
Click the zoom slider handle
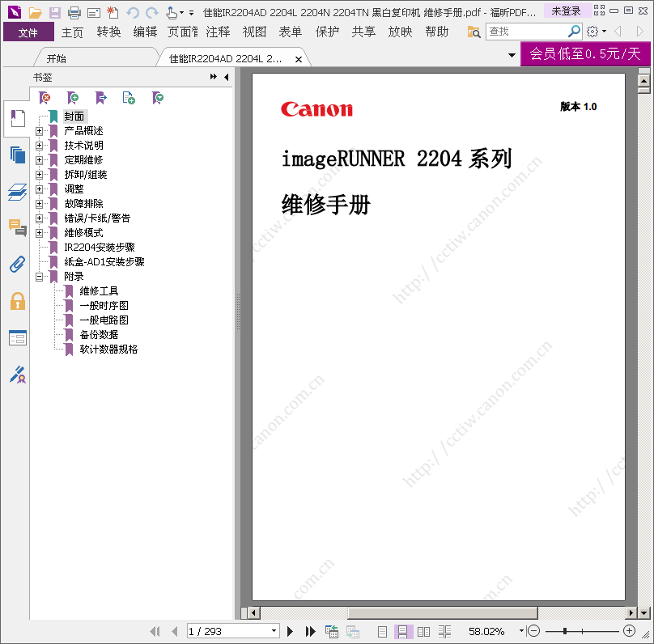pyautogui.click(x=564, y=631)
